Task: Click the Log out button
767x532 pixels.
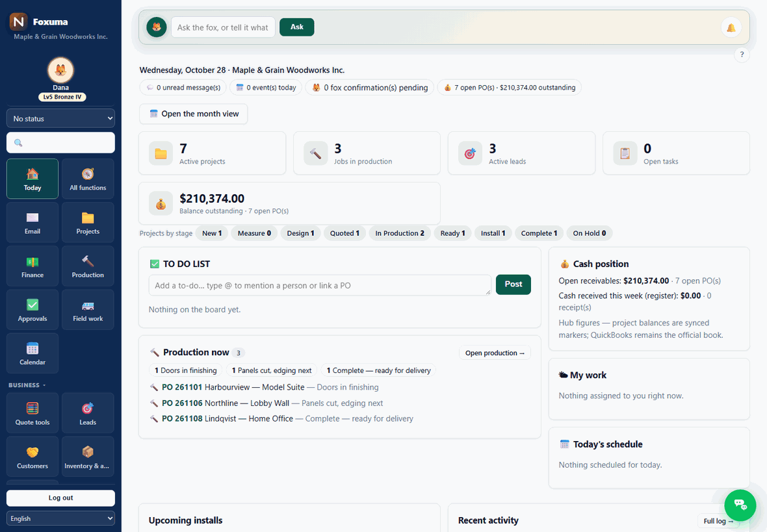Action: pyautogui.click(x=60, y=498)
